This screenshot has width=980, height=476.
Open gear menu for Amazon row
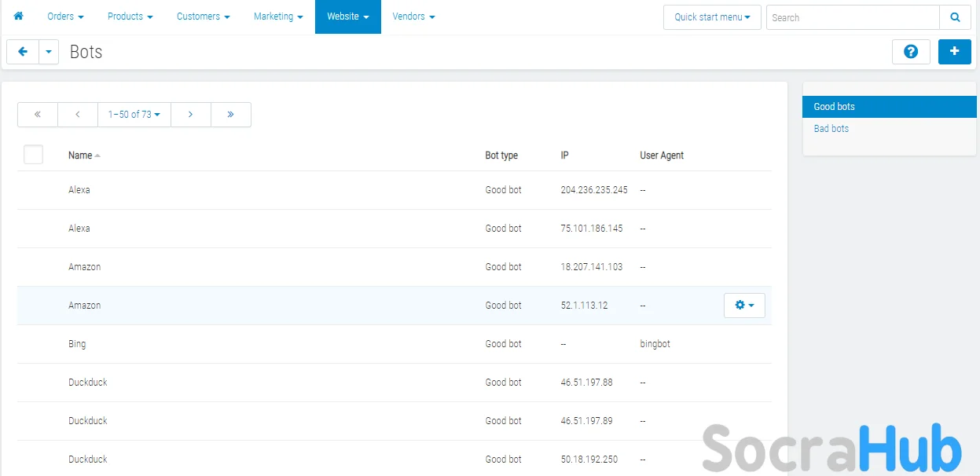743,306
